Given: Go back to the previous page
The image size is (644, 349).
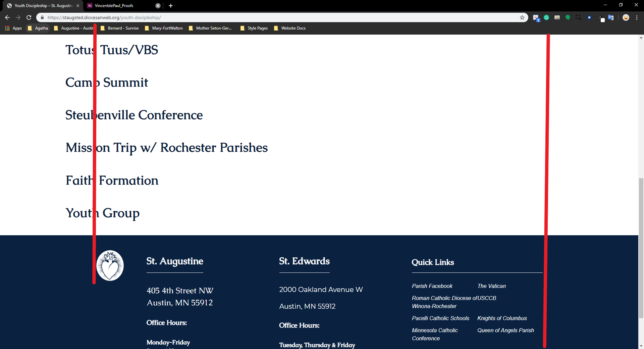Looking at the screenshot, I should pos(7,17).
